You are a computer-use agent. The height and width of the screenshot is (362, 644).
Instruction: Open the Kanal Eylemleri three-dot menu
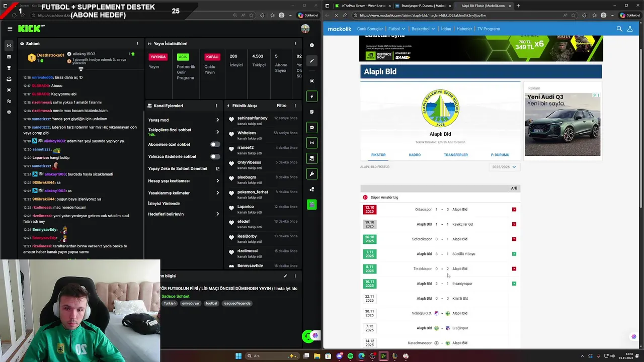click(216, 106)
